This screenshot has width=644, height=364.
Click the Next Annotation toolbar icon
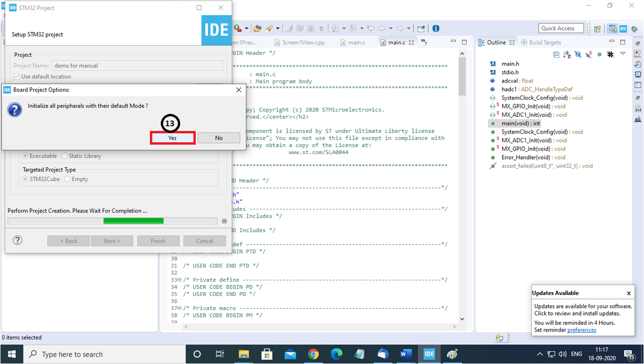[335, 28]
